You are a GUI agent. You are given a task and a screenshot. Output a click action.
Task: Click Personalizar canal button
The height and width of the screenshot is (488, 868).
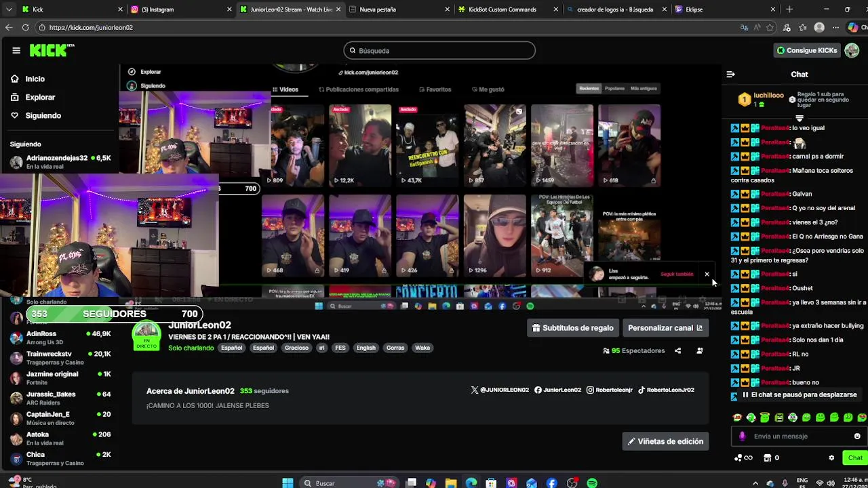[x=665, y=328]
